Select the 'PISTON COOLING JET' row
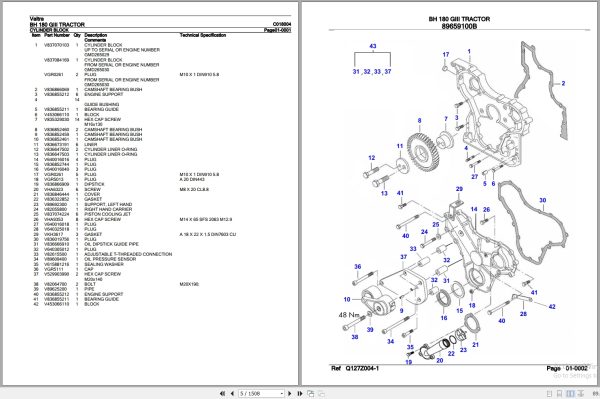 (134, 214)
